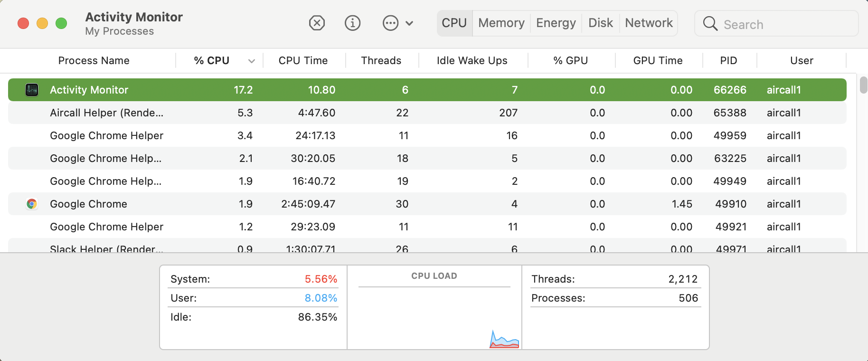Click the "My Processes" subtitle
This screenshot has height=361, width=868.
(120, 31)
